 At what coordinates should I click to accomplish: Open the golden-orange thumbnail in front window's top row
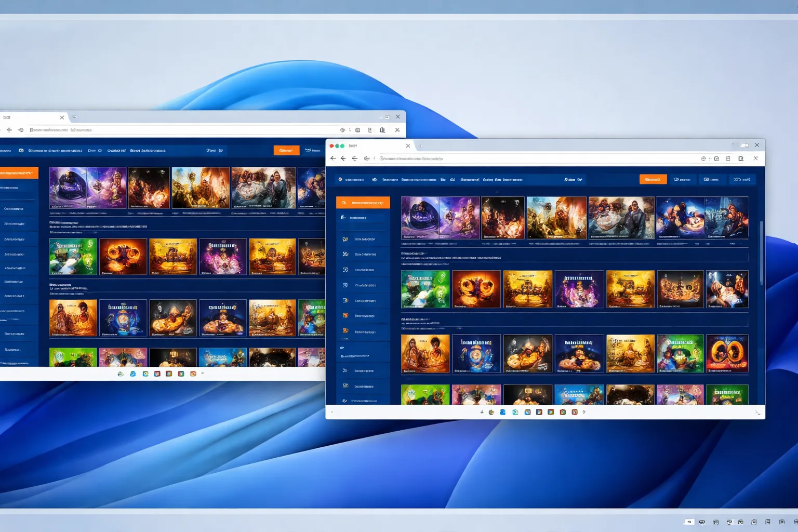coord(556,218)
